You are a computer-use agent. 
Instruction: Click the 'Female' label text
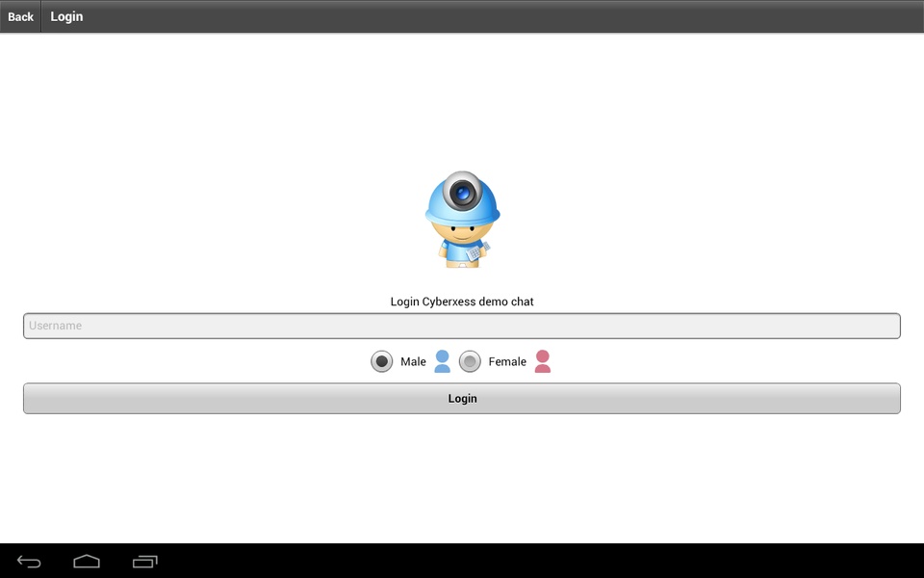point(507,361)
